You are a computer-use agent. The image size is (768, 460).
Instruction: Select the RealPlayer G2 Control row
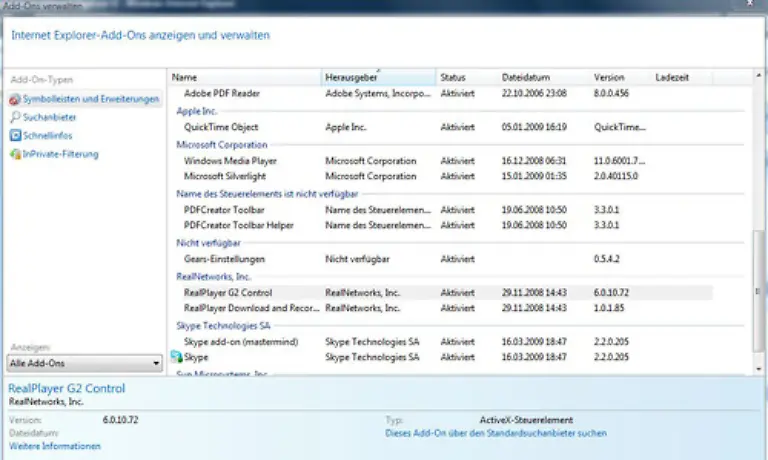coord(441,292)
